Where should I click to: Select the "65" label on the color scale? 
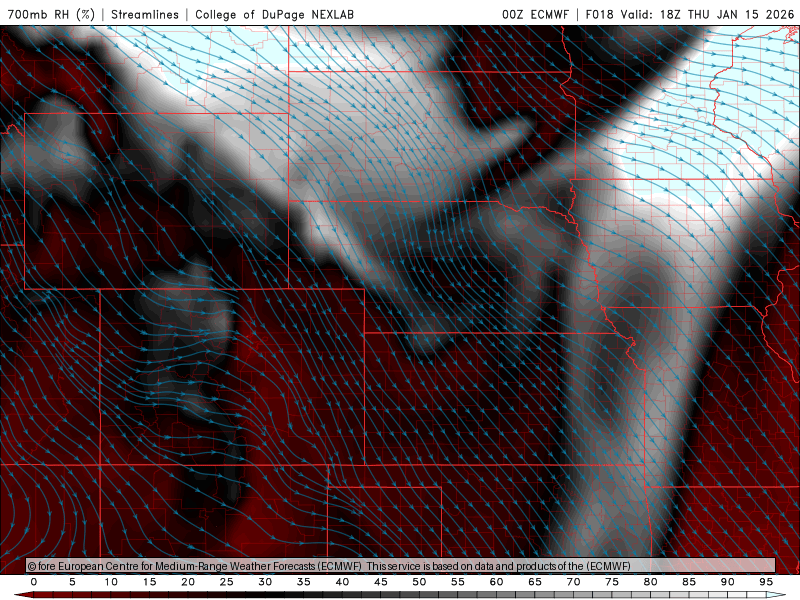pyautogui.click(x=535, y=582)
